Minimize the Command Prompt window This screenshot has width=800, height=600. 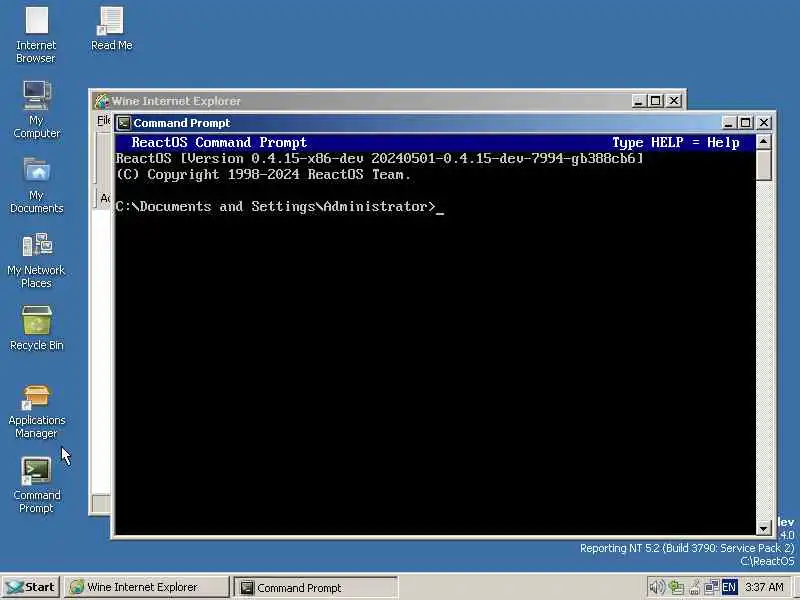pos(729,123)
